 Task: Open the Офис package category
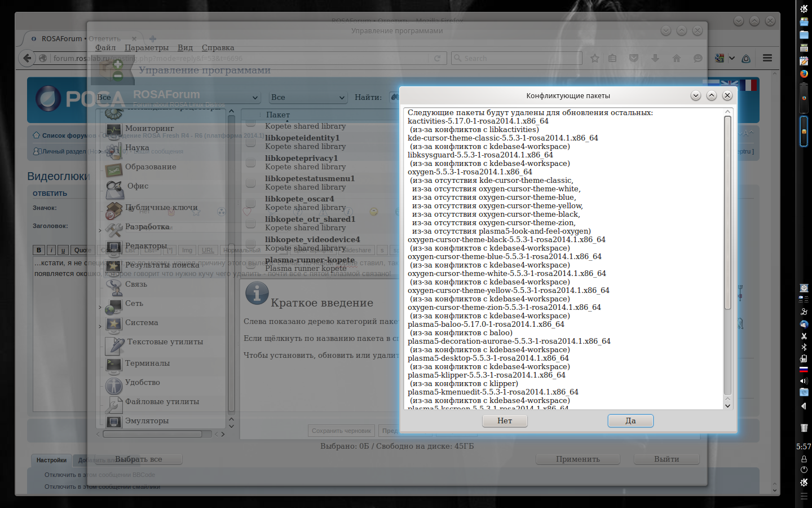coord(138,186)
